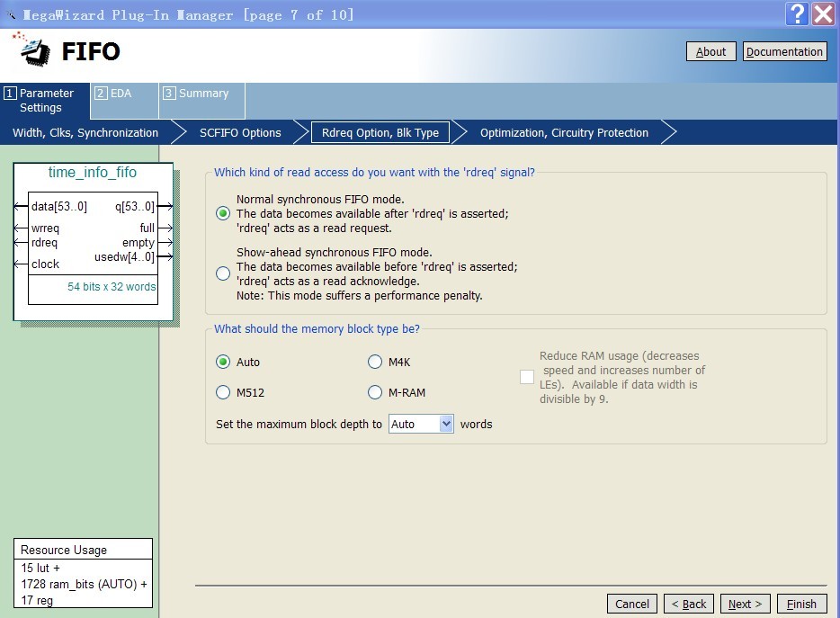Open maximum block depth dropdown
Image resolution: width=840 pixels, height=618 pixels.
(x=446, y=424)
